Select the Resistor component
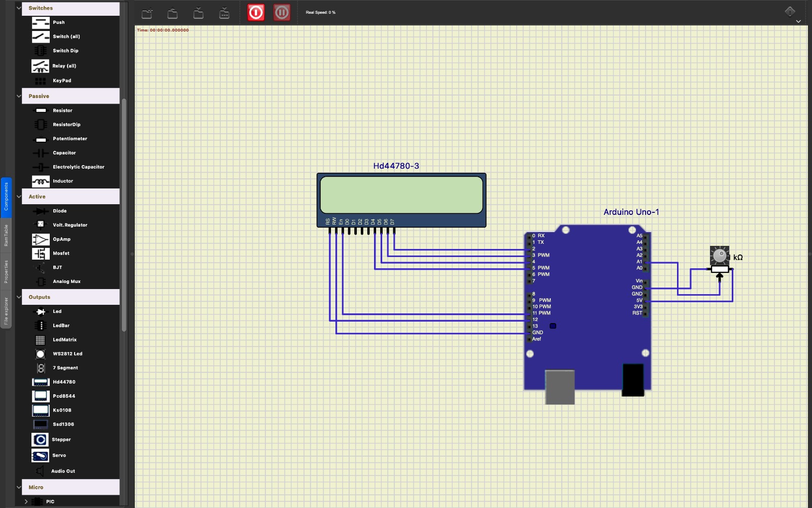Viewport: 812px width, 508px height. tap(62, 110)
